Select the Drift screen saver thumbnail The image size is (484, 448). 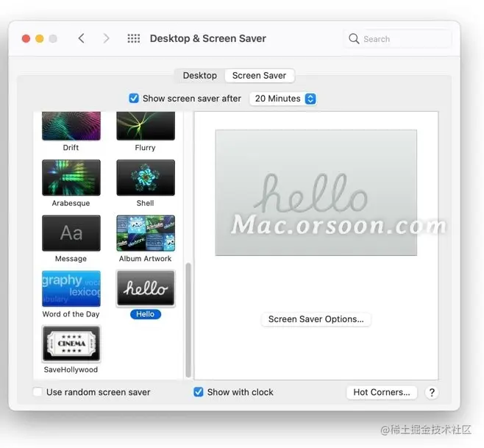(x=71, y=126)
